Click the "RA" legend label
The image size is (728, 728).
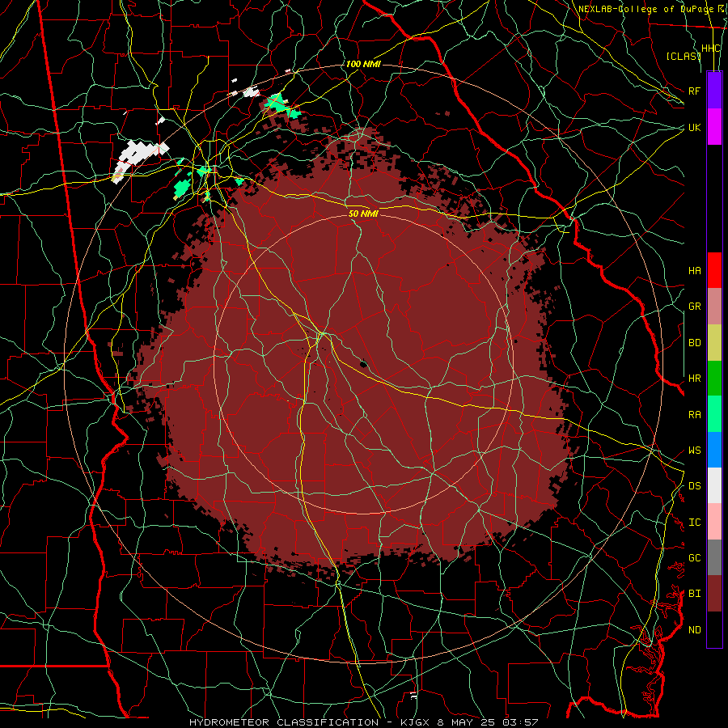695,415
